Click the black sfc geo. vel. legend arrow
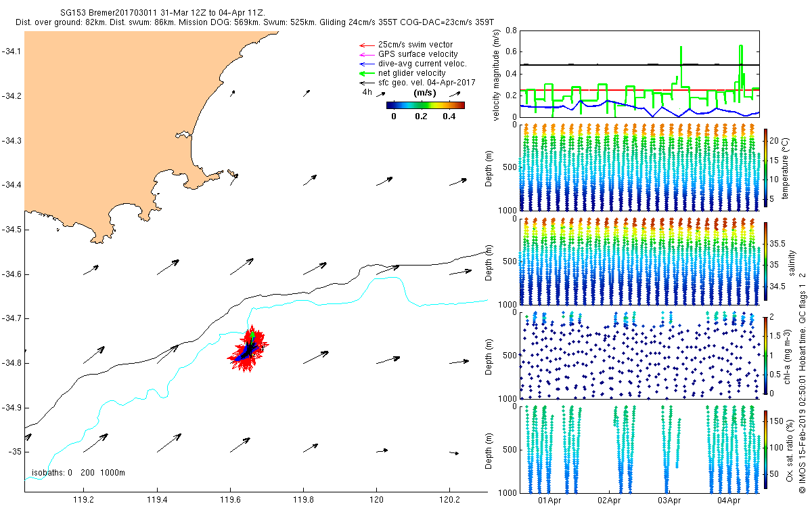Viewport: 812px width, 508px height. 365,83
